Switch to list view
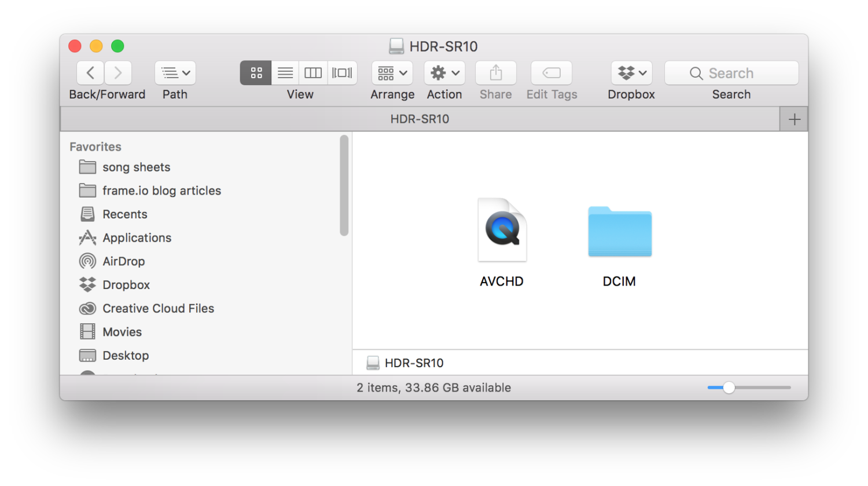This screenshot has width=868, height=486. coord(285,73)
